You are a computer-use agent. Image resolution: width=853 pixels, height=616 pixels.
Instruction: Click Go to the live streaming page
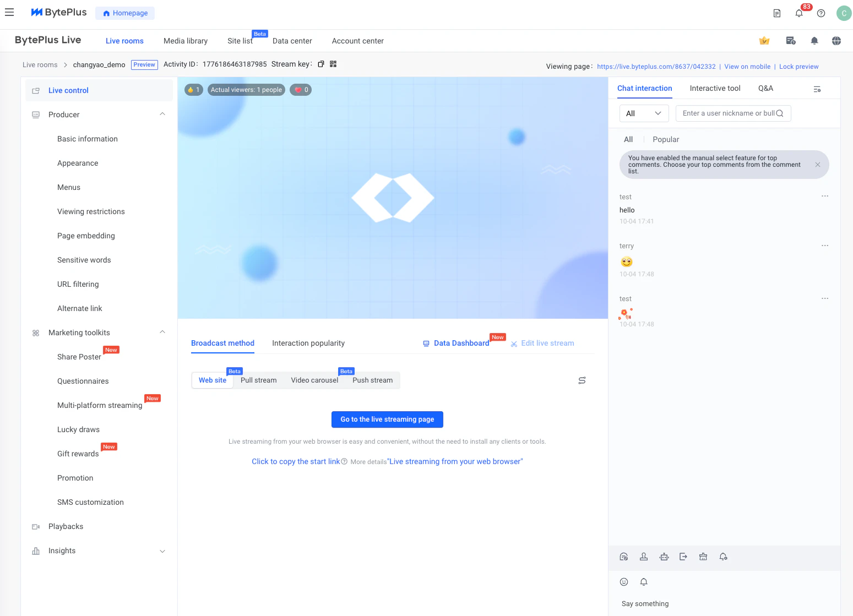point(387,419)
